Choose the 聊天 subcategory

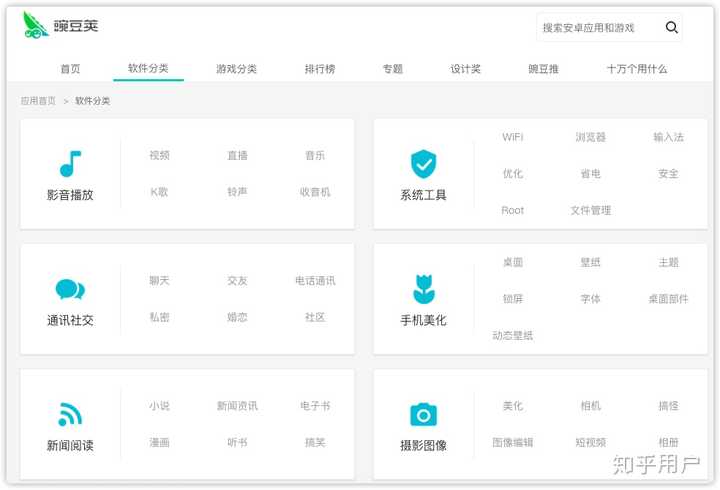click(159, 281)
